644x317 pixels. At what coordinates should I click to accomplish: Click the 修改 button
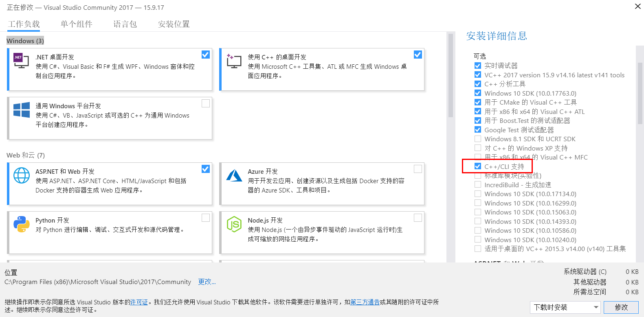[621, 307]
